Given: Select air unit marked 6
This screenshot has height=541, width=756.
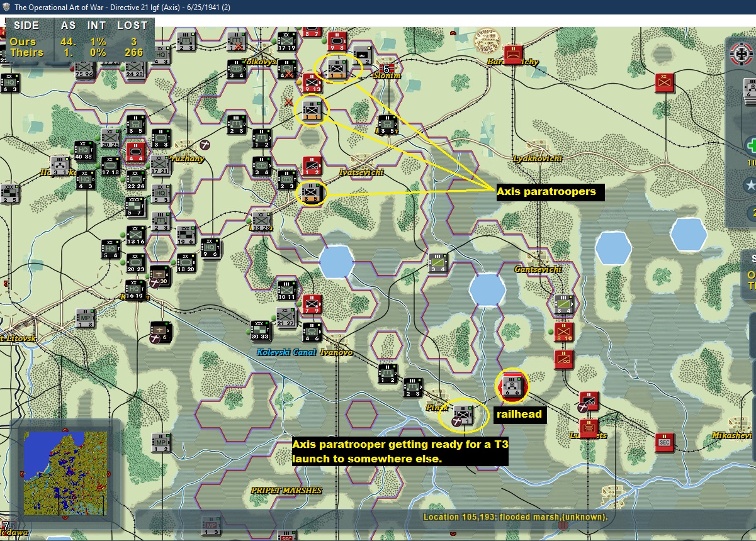Looking at the screenshot, I should tap(160, 332).
